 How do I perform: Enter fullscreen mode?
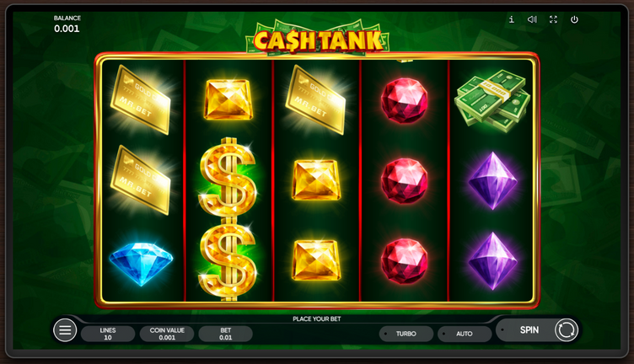pos(553,19)
